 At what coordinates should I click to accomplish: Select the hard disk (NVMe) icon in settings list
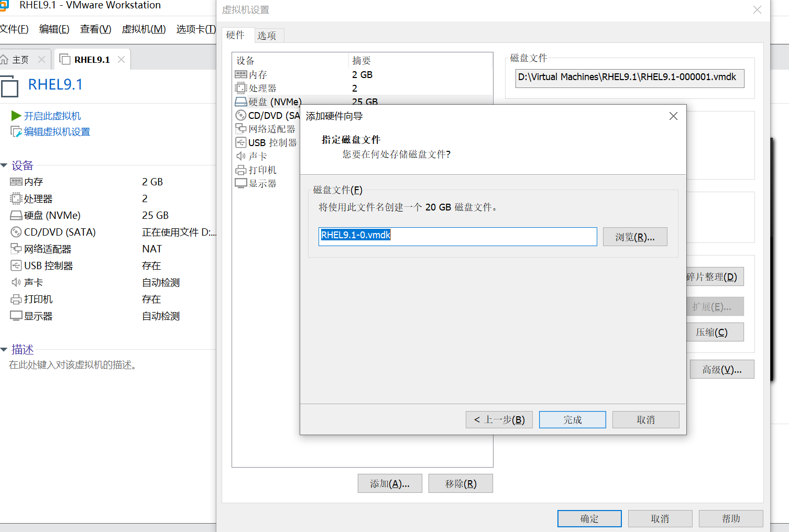tap(241, 102)
